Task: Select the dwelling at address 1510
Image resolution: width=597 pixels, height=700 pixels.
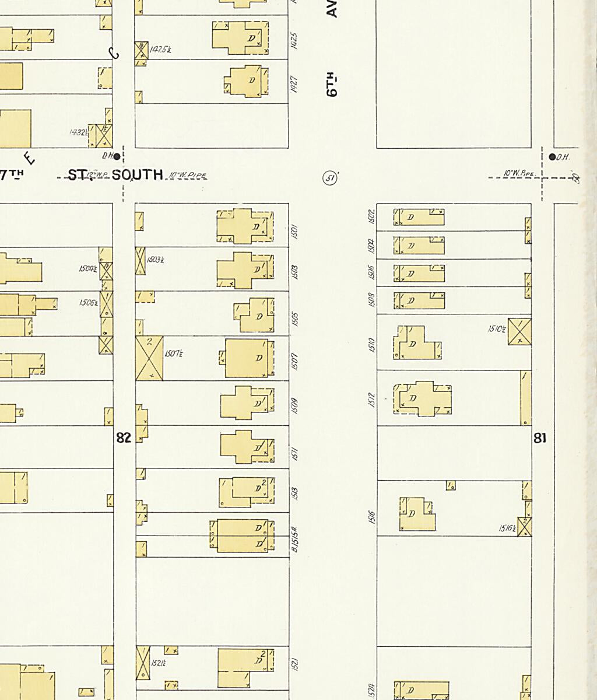Action: [x=416, y=343]
